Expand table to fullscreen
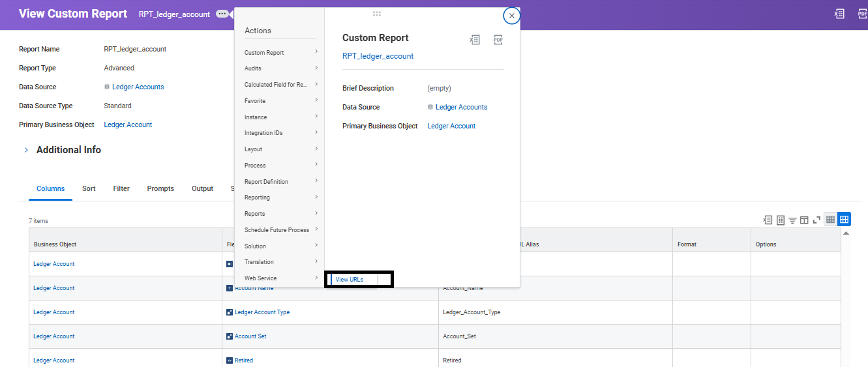This screenshot has height=367, width=868. 816,220
